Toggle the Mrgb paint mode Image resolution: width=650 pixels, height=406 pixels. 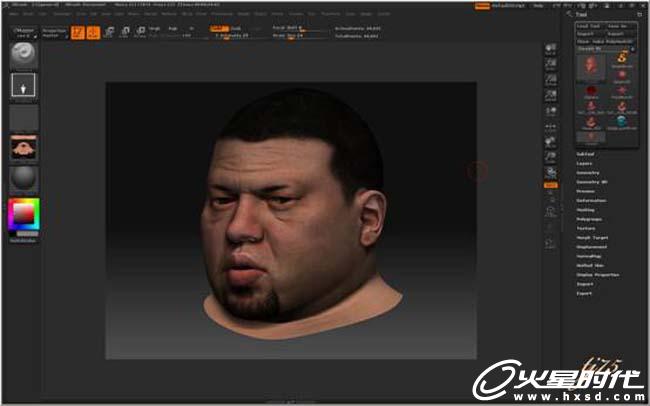pos(155,29)
